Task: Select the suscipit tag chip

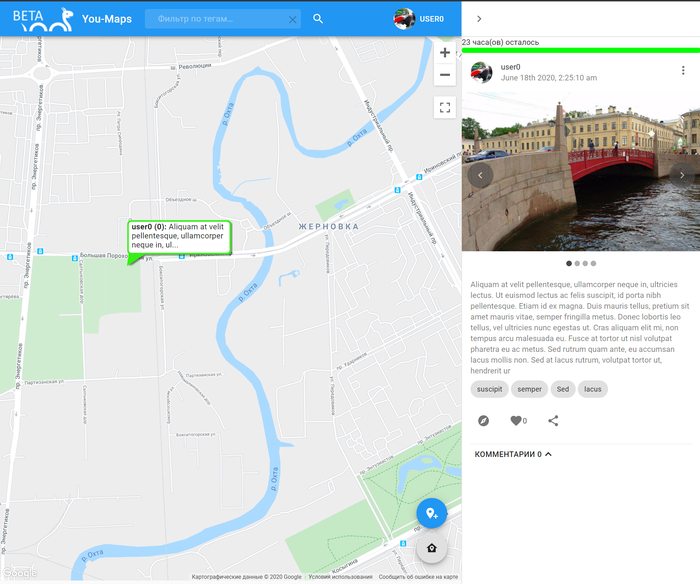Action: click(x=490, y=389)
